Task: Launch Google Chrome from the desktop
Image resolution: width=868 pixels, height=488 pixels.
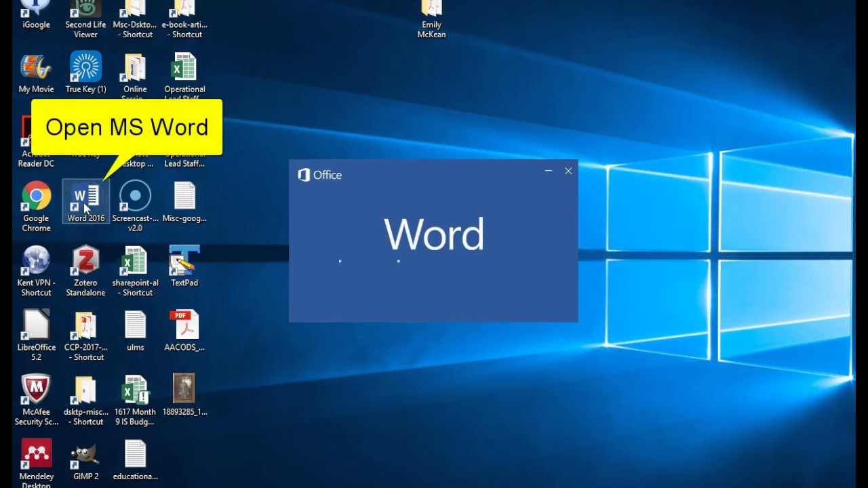Action: tap(36, 207)
